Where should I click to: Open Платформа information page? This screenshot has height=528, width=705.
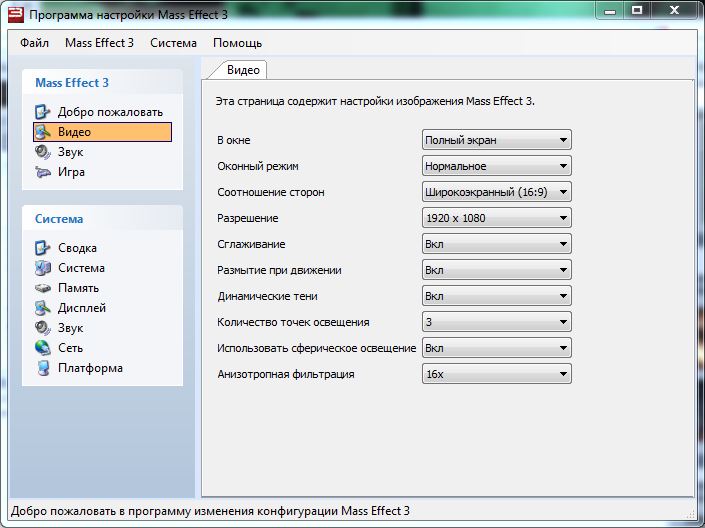90,368
